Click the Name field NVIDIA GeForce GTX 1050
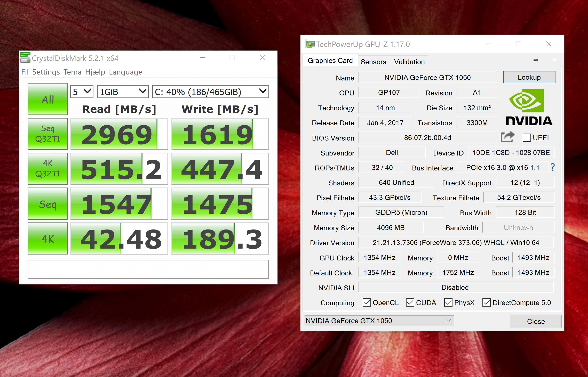The width and height of the screenshot is (588, 377). (427, 77)
